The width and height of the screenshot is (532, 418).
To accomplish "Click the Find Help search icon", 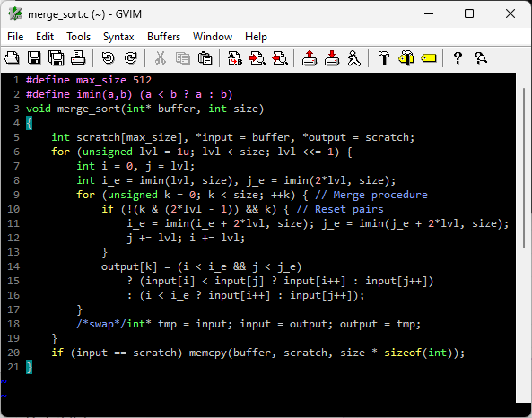I will pos(481,57).
